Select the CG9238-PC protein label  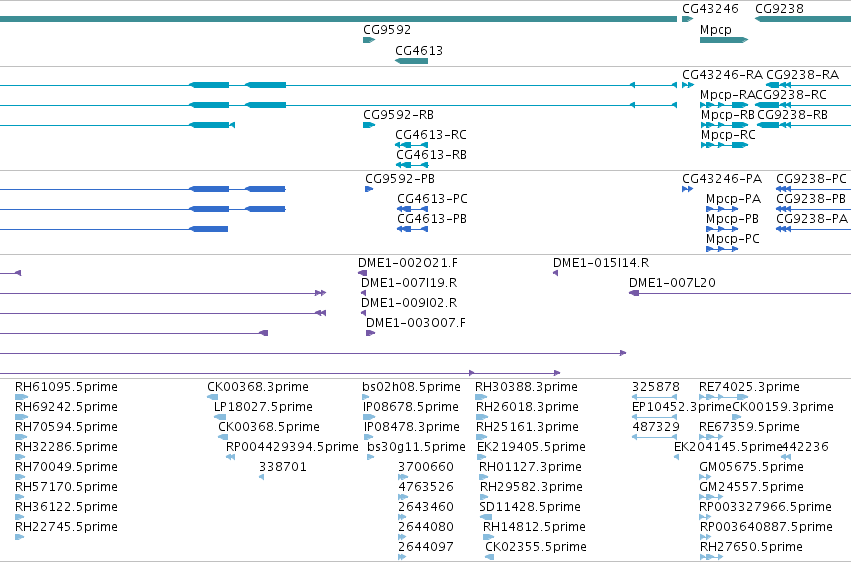811,178
